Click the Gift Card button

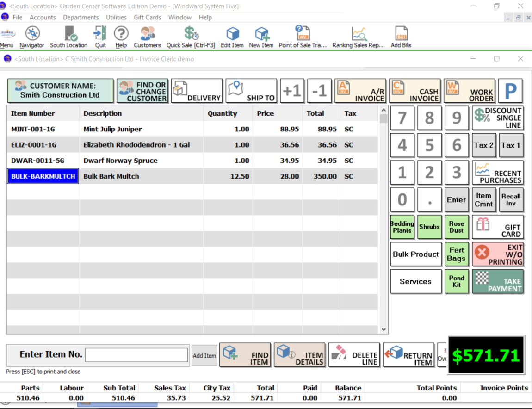(498, 227)
